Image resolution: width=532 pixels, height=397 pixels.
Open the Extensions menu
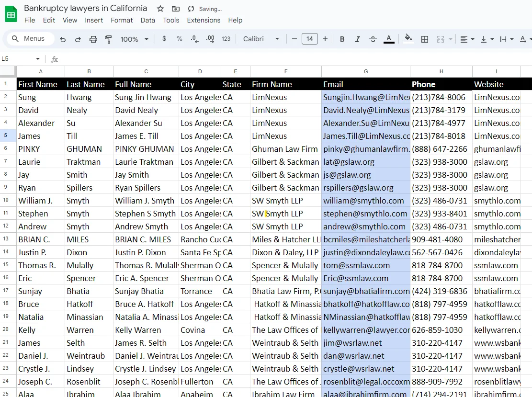coord(204,21)
